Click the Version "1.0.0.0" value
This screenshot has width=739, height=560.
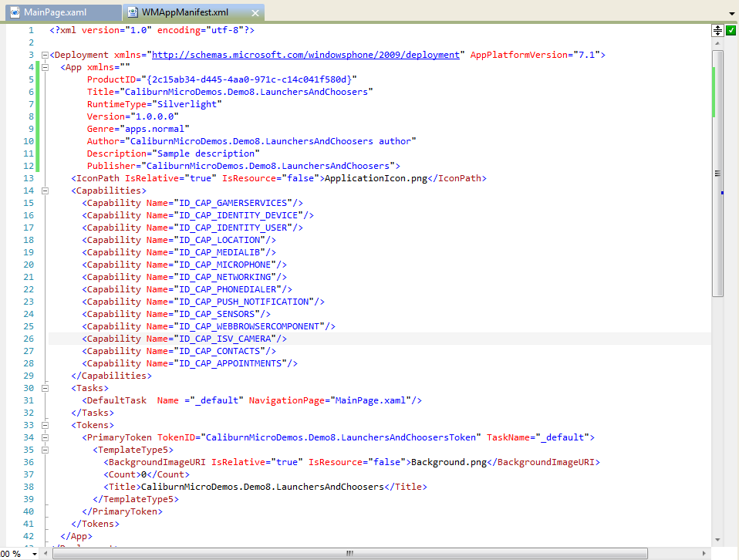tap(154, 116)
